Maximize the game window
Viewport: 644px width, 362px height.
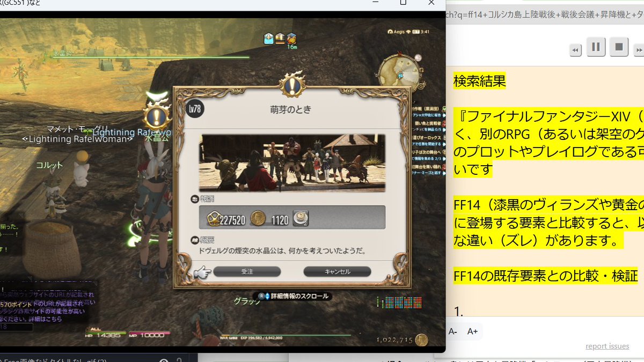[x=403, y=3]
